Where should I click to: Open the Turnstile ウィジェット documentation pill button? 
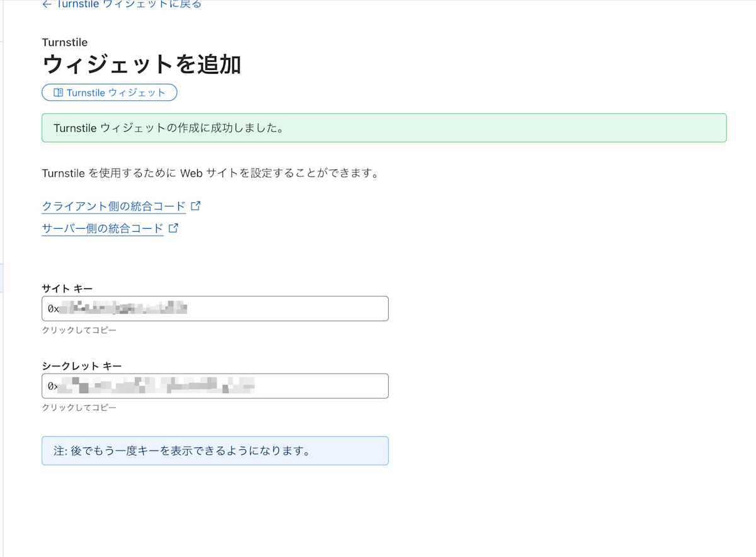pos(109,93)
